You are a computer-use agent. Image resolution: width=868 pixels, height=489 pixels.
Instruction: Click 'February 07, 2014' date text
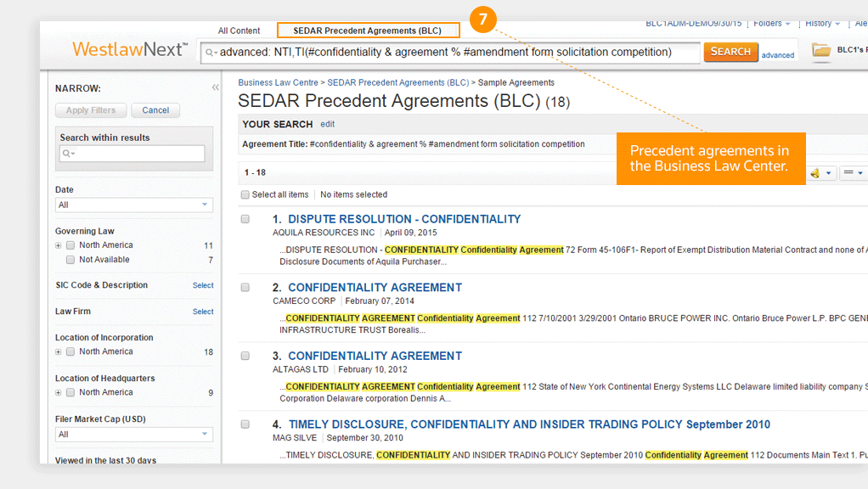coord(379,301)
